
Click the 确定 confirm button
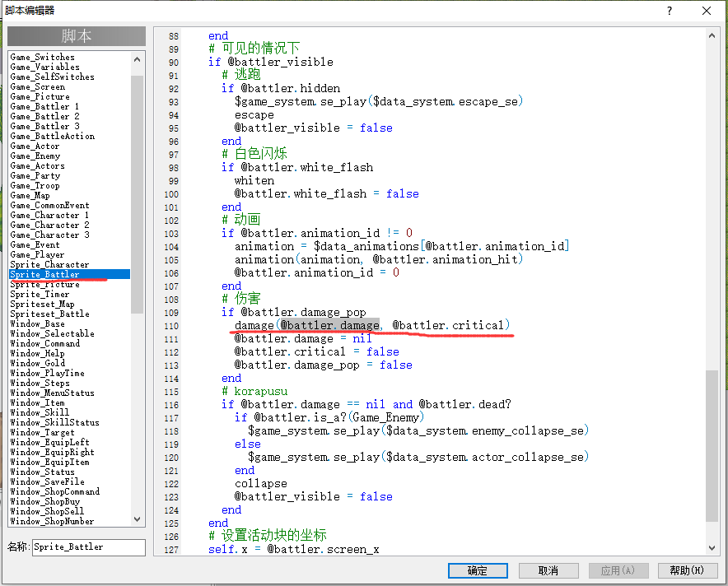point(478,570)
